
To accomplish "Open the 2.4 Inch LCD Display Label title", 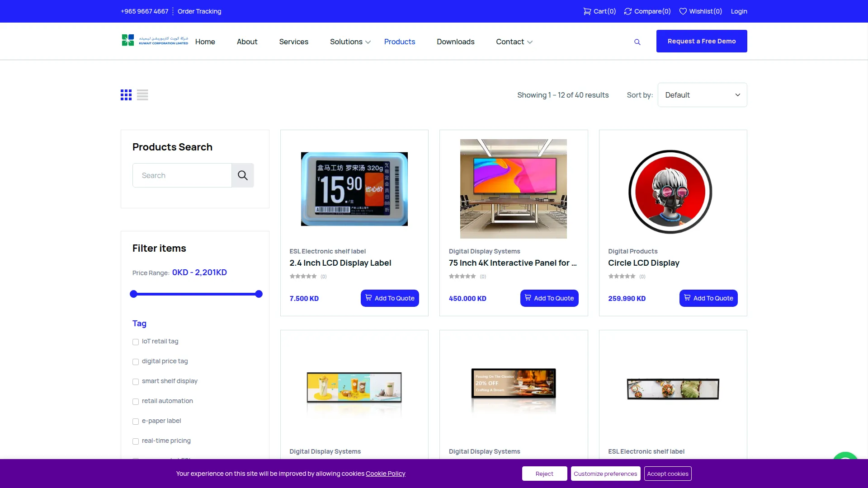I will [340, 263].
